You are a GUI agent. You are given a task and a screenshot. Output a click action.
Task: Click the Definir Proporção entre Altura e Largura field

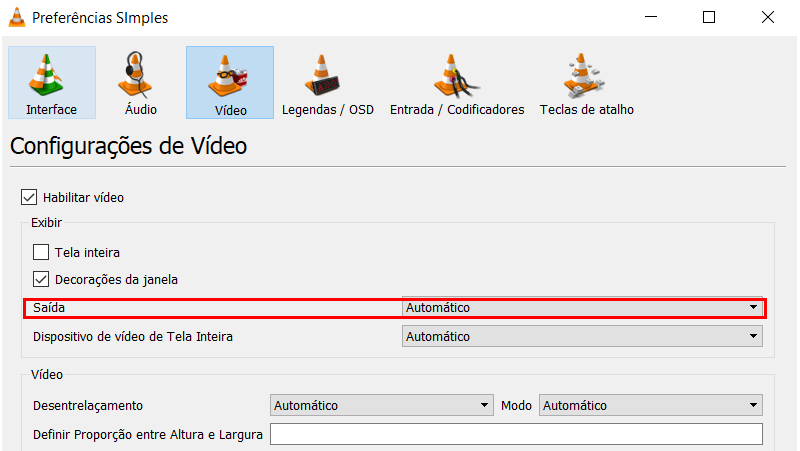[516, 434]
